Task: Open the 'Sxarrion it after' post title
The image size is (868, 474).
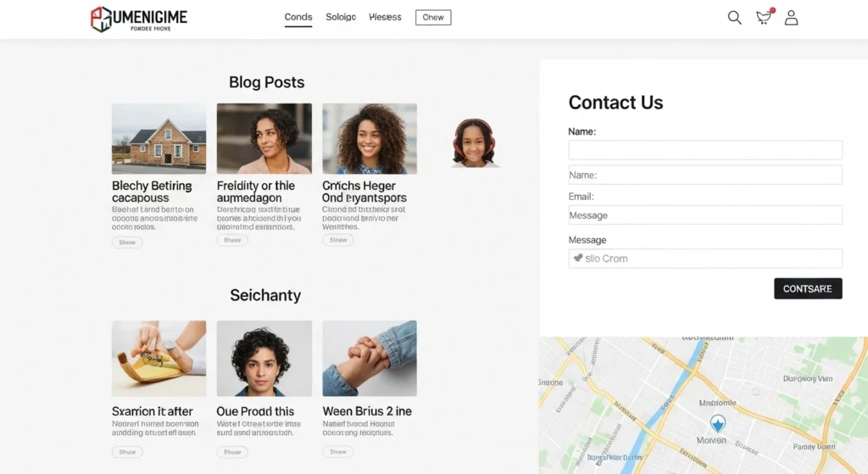Action: tap(153, 411)
